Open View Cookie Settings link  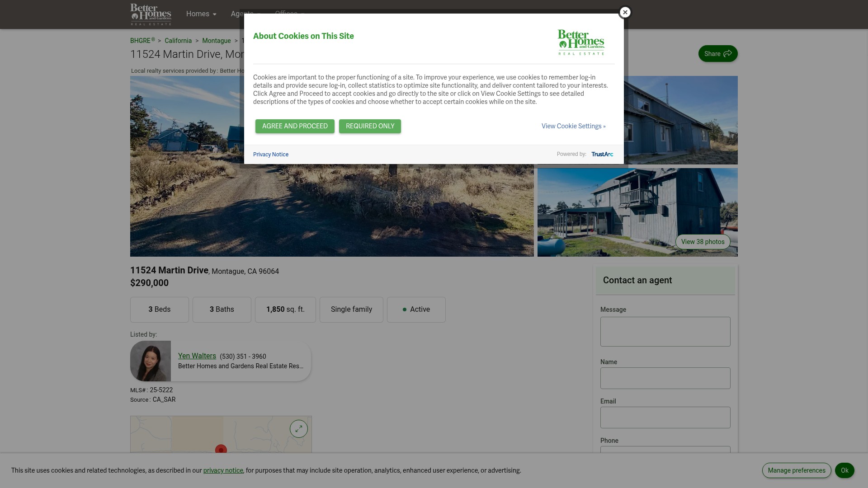pyautogui.click(x=573, y=126)
